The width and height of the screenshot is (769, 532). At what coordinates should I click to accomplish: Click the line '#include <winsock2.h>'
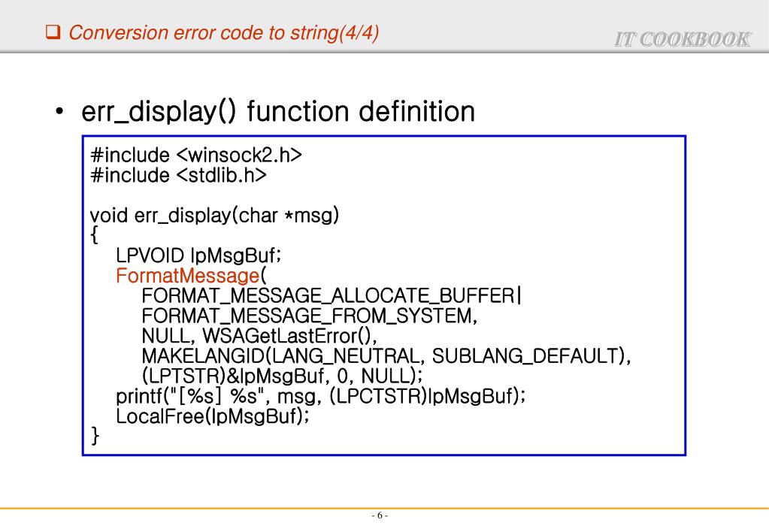coord(196,155)
